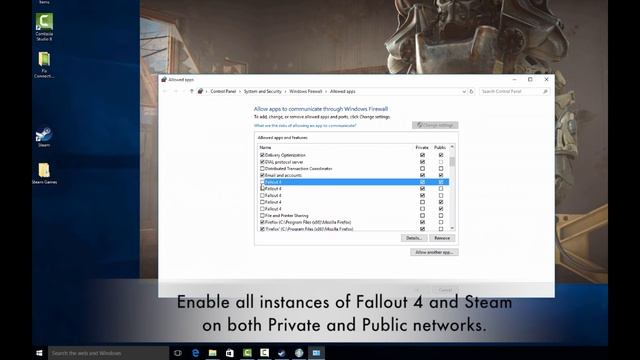Click the firewall icon in the address bar
Screen dimensions: 640x360
point(200,91)
